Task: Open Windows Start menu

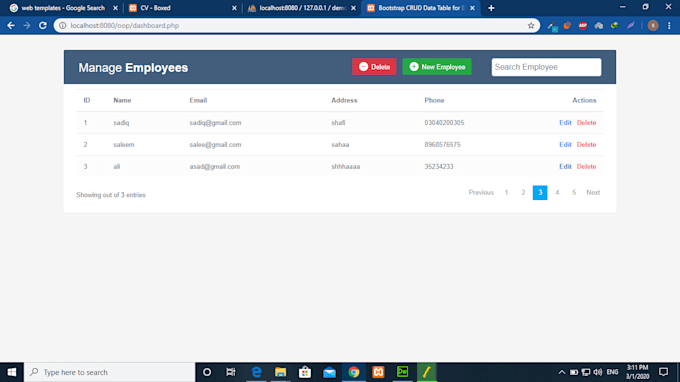Action: coord(12,372)
